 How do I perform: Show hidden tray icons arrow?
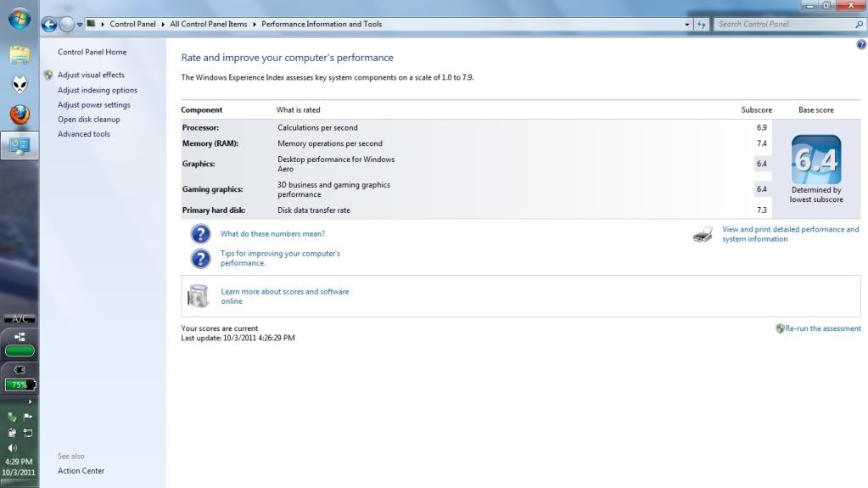pos(30,401)
